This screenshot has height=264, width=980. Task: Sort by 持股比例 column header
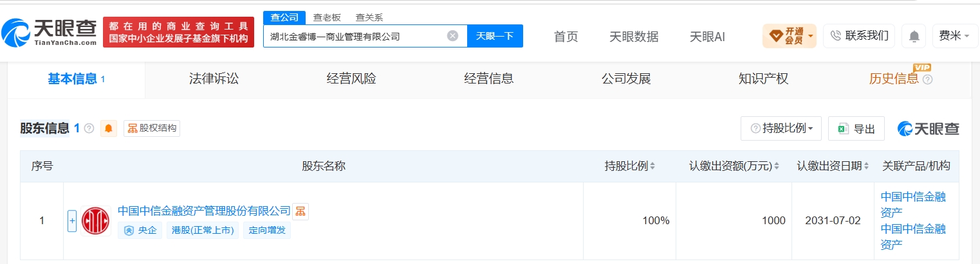[630, 166]
